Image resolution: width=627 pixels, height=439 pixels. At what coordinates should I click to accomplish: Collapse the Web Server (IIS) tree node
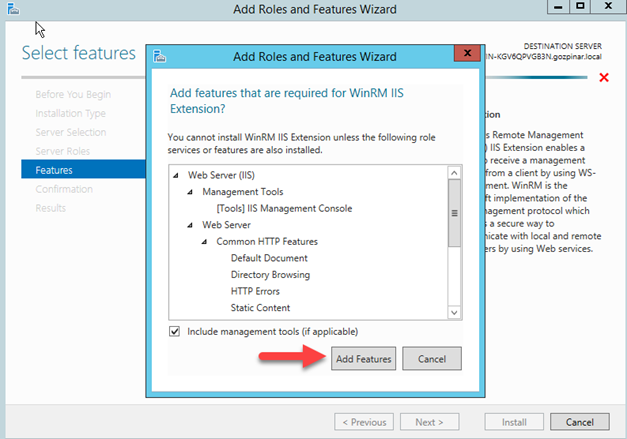(x=176, y=176)
